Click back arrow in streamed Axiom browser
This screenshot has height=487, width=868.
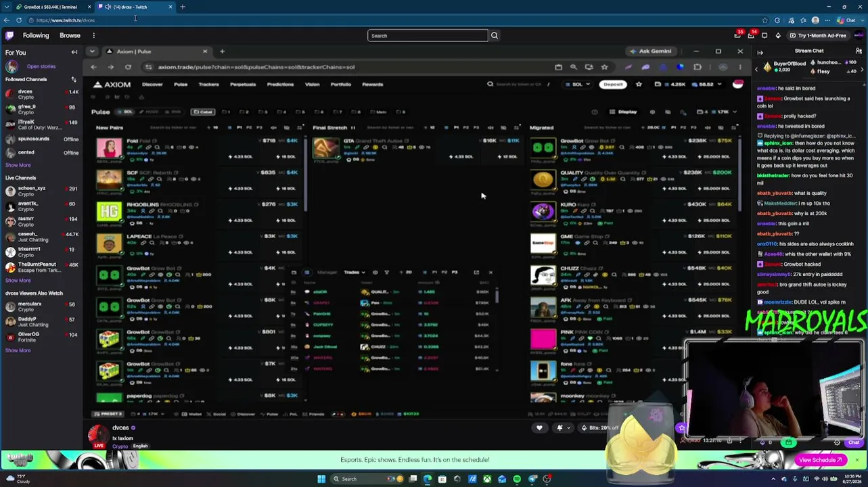point(94,67)
